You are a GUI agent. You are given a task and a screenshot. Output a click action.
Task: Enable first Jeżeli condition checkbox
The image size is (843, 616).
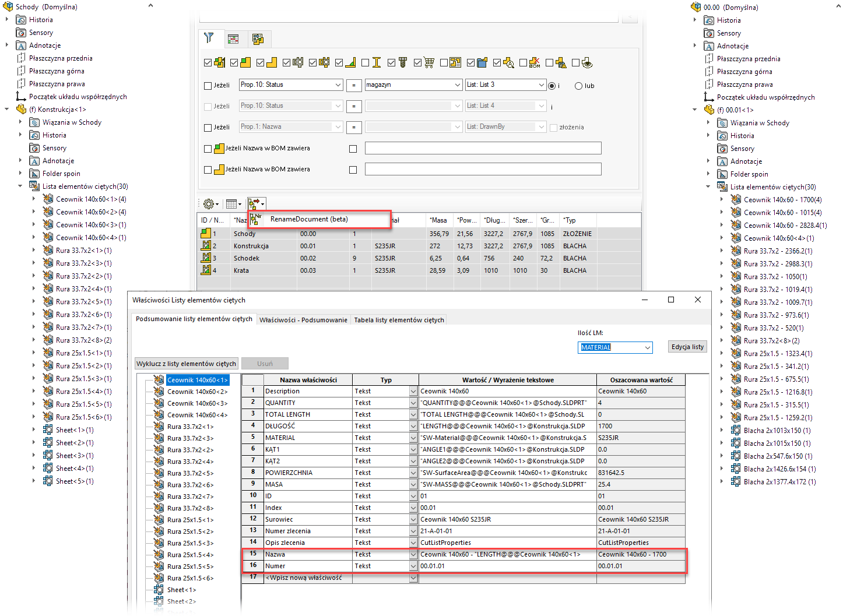click(208, 86)
